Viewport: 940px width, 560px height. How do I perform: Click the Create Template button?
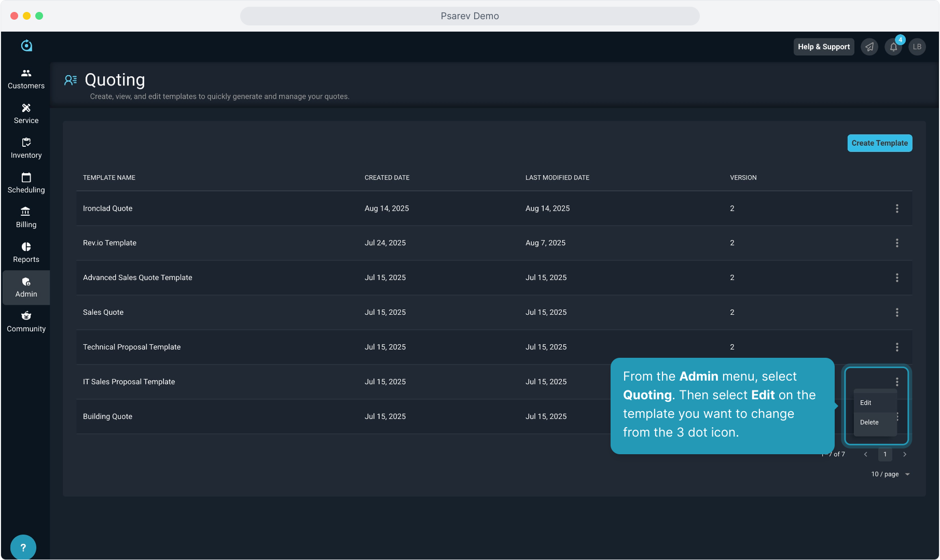coord(879,143)
